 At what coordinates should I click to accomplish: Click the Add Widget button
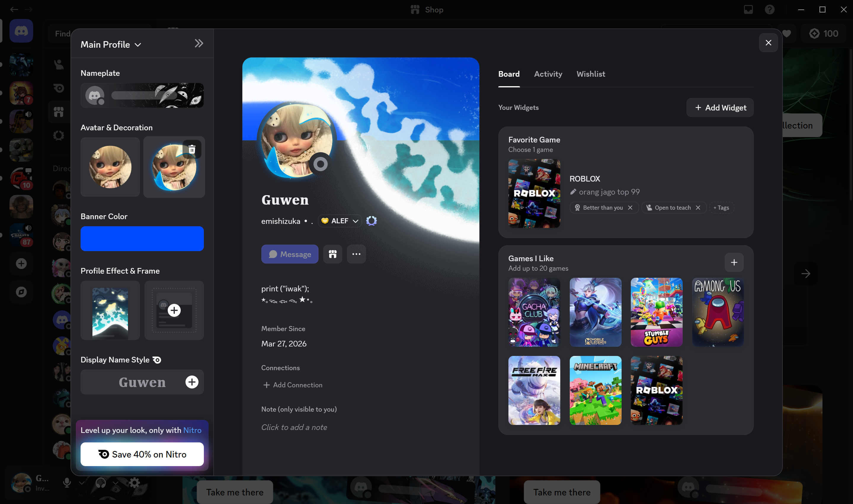point(720,108)
